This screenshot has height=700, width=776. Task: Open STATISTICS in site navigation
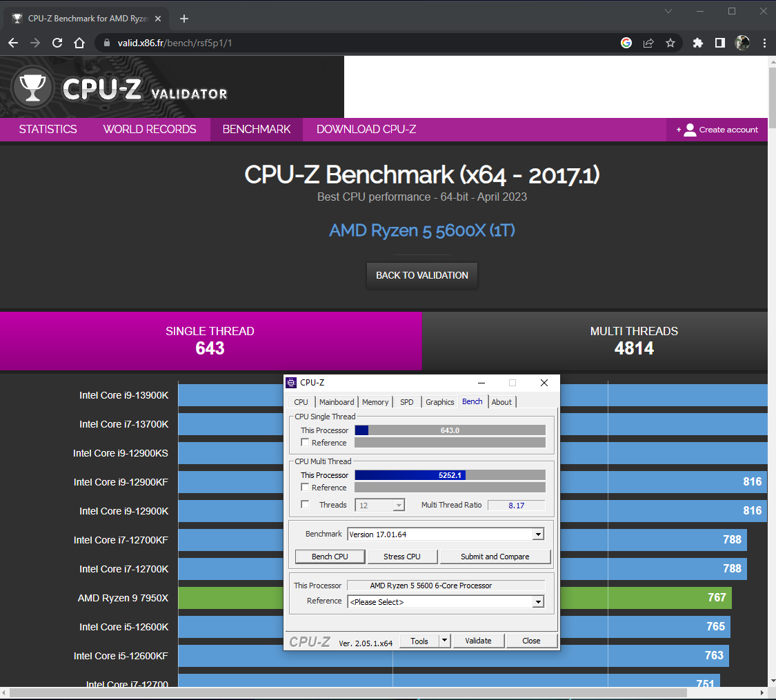point(48,130)
